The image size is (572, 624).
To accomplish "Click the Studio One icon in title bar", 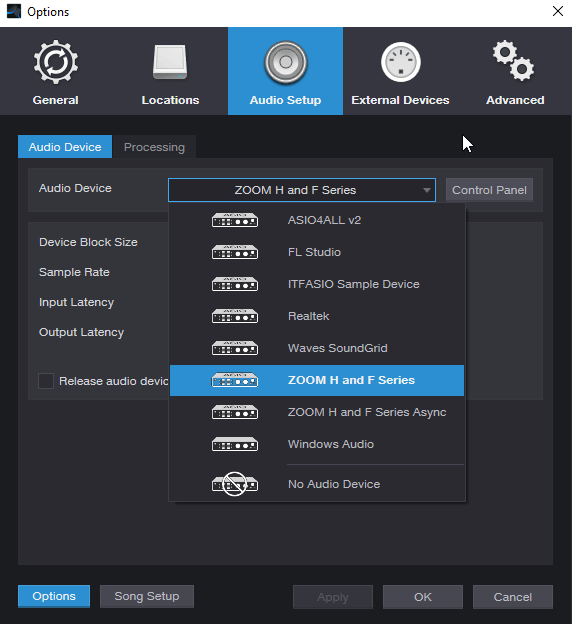I will [x=14, y=12].
